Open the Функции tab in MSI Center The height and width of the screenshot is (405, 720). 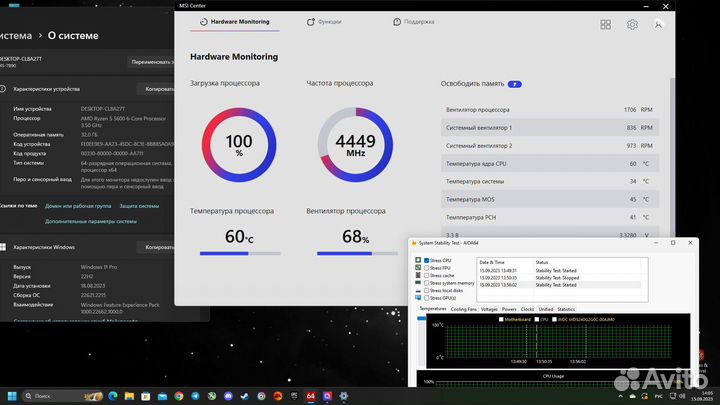pos(324,22)
